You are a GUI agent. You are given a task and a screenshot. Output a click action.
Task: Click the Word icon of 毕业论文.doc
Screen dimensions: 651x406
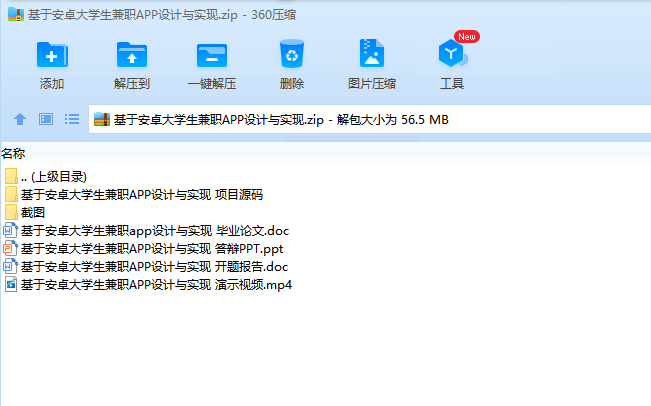click(10, 230)
